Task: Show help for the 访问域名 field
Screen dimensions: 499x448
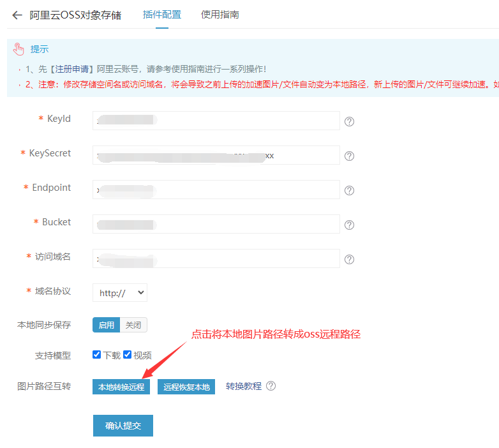Action: click(x=349, y=259)
